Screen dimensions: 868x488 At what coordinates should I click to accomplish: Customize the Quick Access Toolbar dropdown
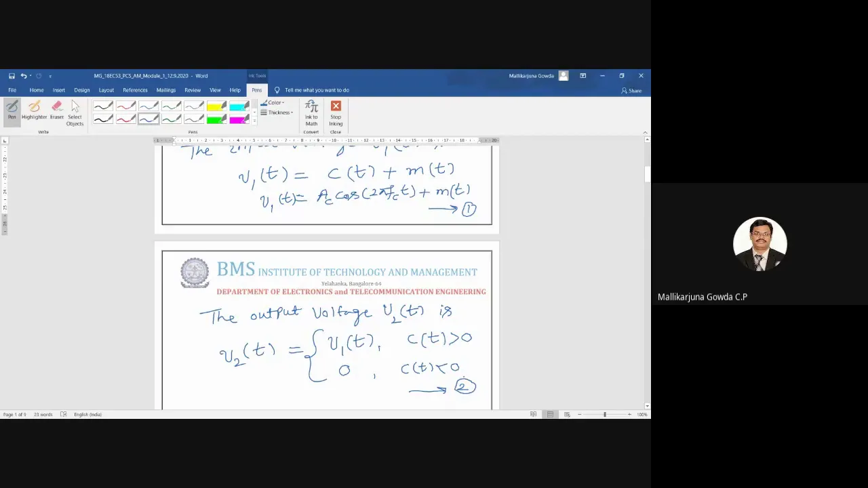[50, 76]
